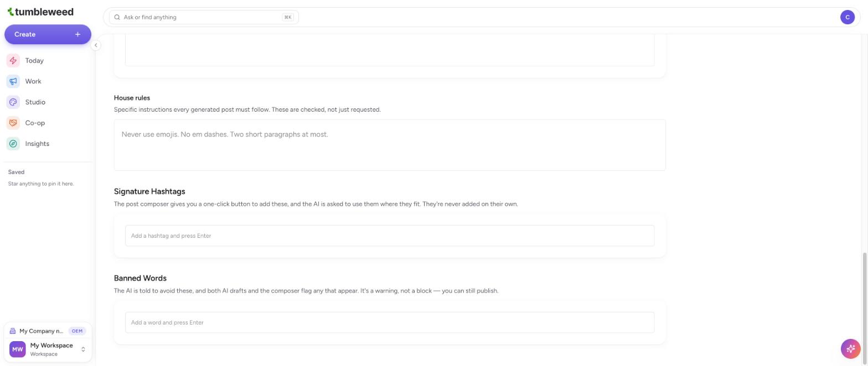
Task: Click the search magnifier icon
Action: (x=117, y=17)
